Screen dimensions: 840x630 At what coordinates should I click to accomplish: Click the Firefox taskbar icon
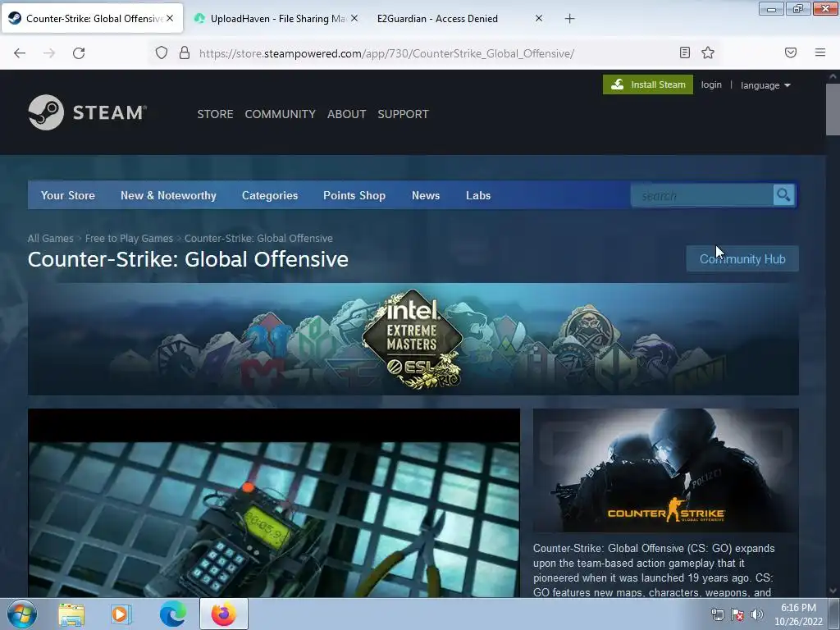pos(223,614)
